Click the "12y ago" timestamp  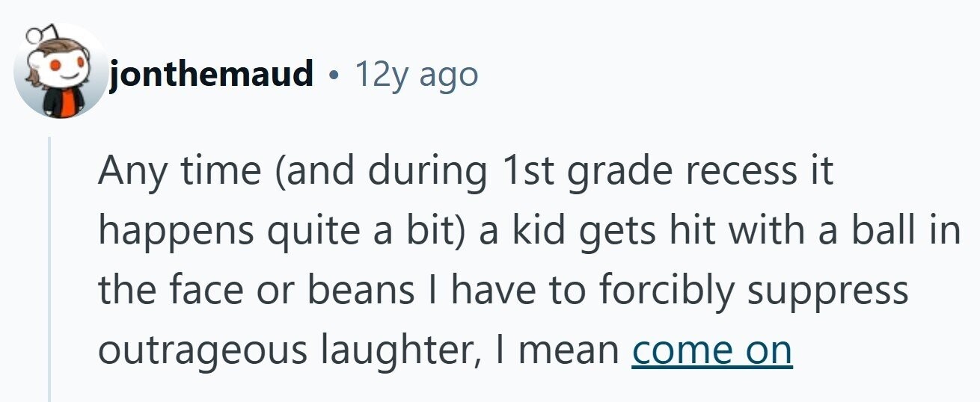tap(416, 74)
